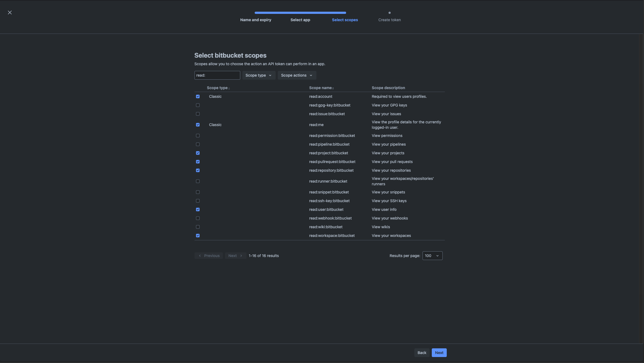Screen dimensions: 644x363
Task: Click the pagination Next chevron
Action: click(x=241, y=256)
